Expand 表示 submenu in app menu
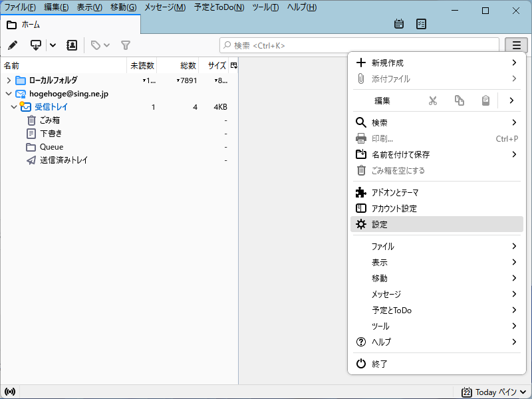 click(437, 262)
